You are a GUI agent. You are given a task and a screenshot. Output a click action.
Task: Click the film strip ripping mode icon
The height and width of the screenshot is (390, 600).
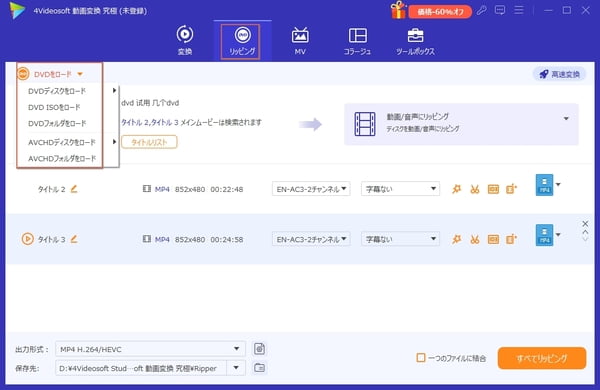point(365,124)
